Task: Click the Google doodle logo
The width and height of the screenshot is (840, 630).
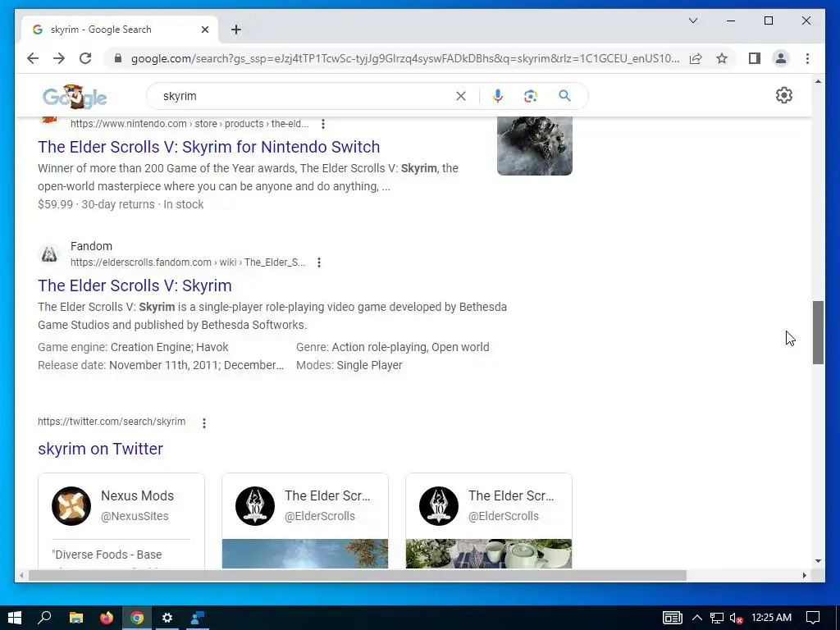Action: (75, 97)
